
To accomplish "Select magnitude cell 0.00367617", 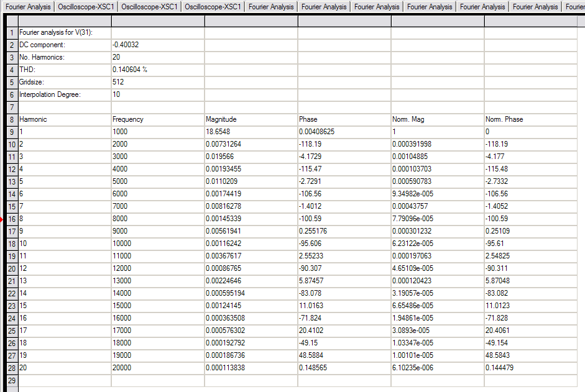I will pyautogui.click(x=251, y=256).
